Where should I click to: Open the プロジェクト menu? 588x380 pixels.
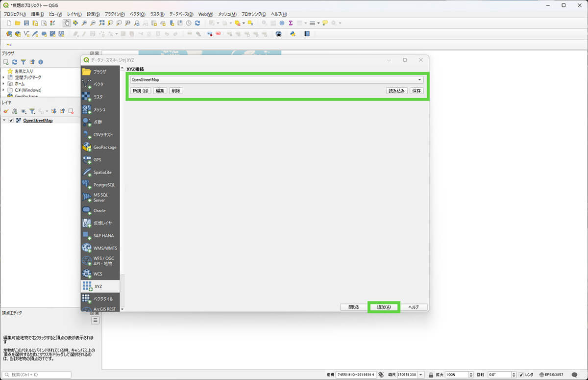coord(15,14)
